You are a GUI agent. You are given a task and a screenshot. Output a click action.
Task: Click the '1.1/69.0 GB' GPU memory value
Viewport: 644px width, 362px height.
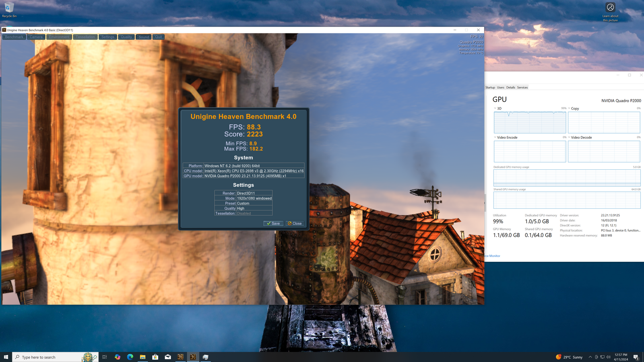coord(506,235)
